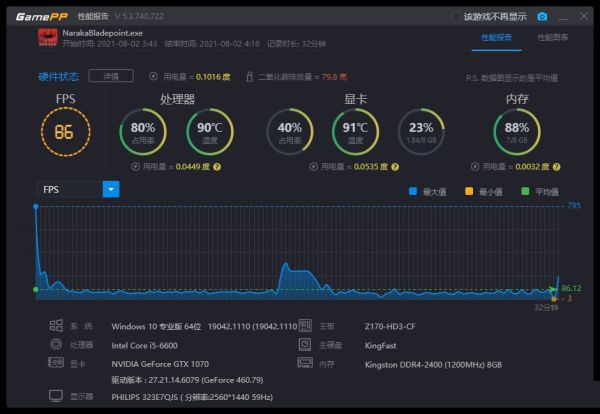Click the graphics card icon in system info
600x414 pixels.
point(57,362)
